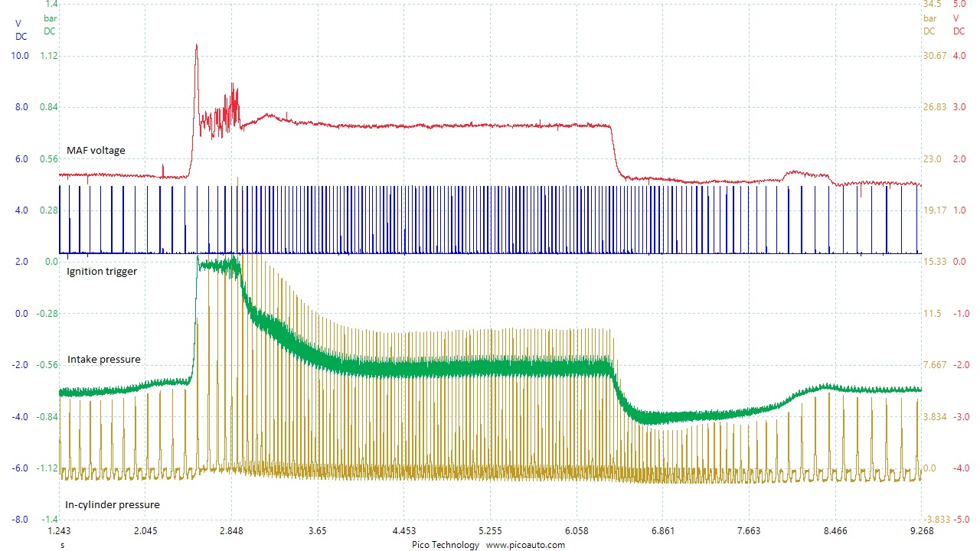980x551 pixels.
Task: Click the red 4.0 volt axis value
Action: 959,56
